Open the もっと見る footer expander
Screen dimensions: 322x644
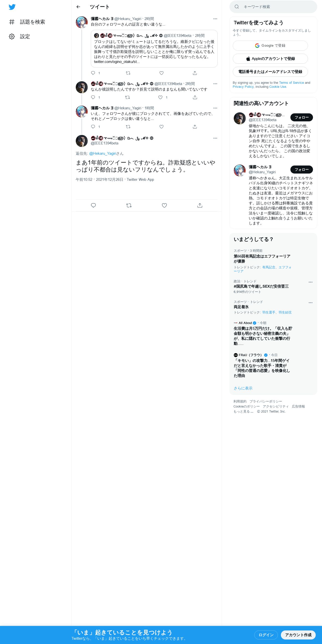[243, 412]
